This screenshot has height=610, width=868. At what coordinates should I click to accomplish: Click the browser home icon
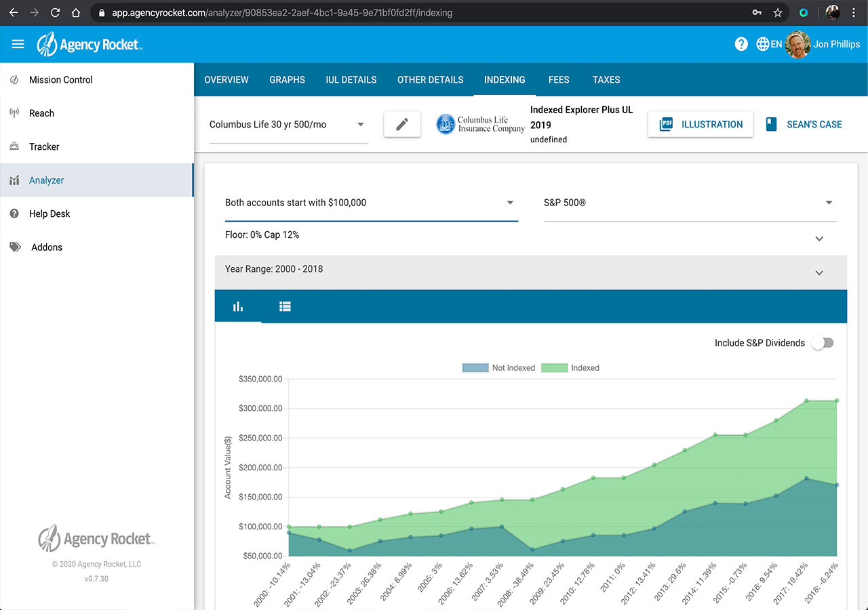point(76,12)
